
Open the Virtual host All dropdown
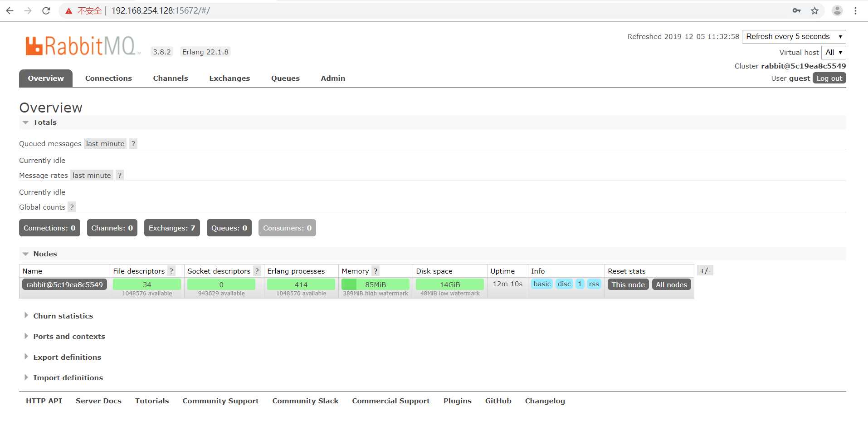pyautogui.click(x=834, y=53)
